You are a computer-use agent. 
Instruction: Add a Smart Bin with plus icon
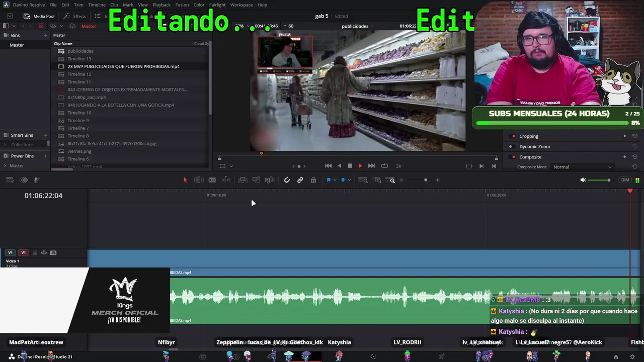45,135
